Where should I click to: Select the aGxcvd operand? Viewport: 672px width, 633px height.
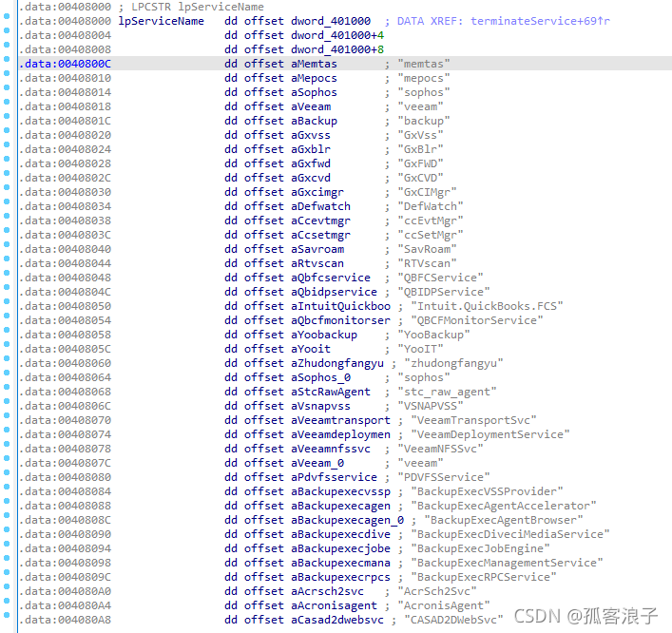click(311, 178)
